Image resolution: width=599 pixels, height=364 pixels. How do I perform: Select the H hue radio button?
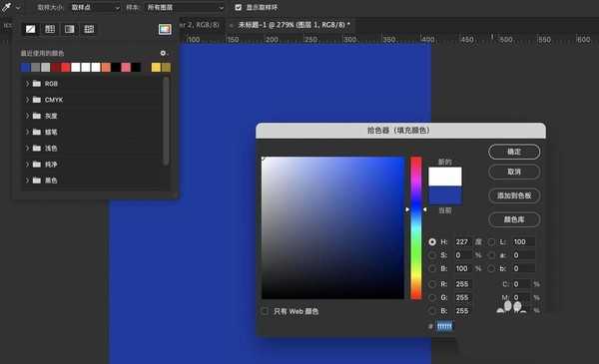432,242
